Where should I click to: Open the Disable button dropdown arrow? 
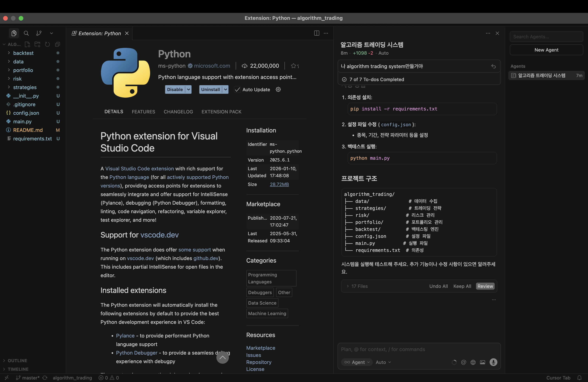pos(188,89)
